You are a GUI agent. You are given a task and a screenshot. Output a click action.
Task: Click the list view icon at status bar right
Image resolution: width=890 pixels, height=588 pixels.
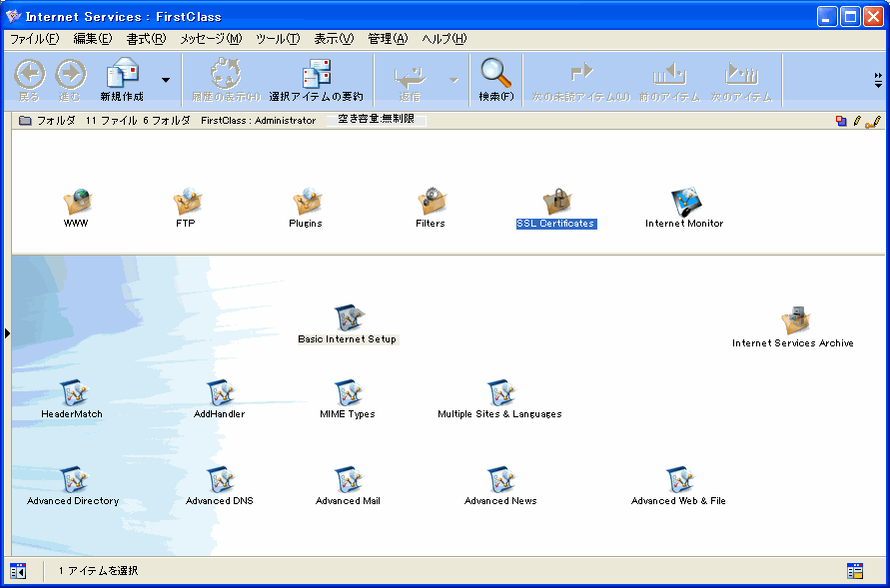pos(855,571)
